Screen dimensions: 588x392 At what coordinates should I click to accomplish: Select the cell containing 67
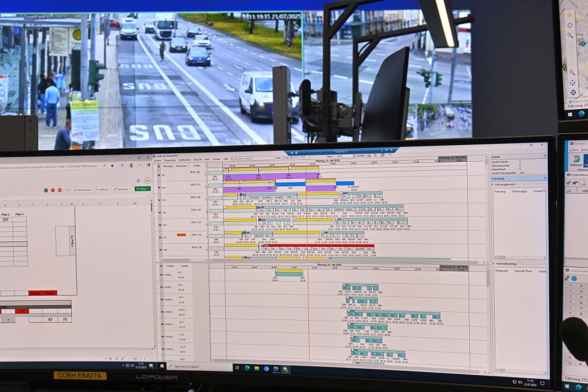click(50, 319)
